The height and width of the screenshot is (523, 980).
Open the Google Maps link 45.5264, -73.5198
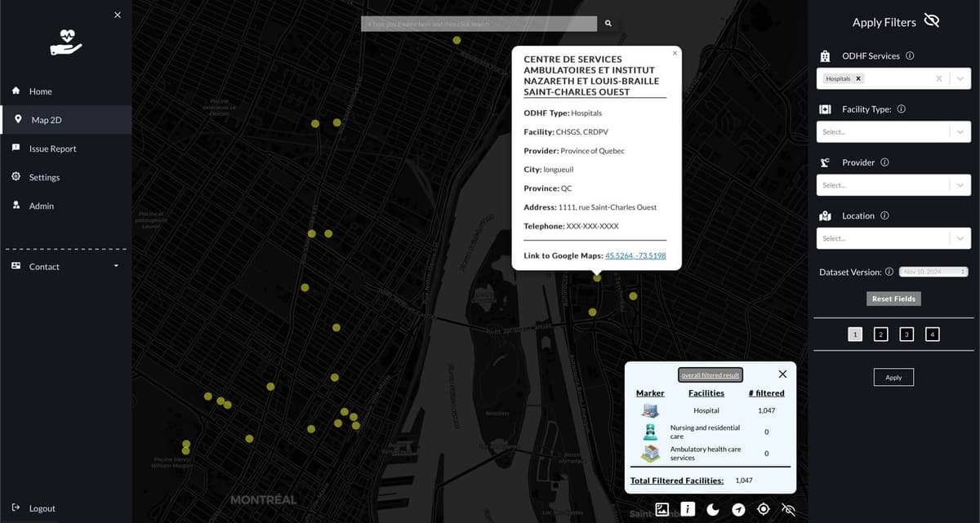tap(635, 255)
